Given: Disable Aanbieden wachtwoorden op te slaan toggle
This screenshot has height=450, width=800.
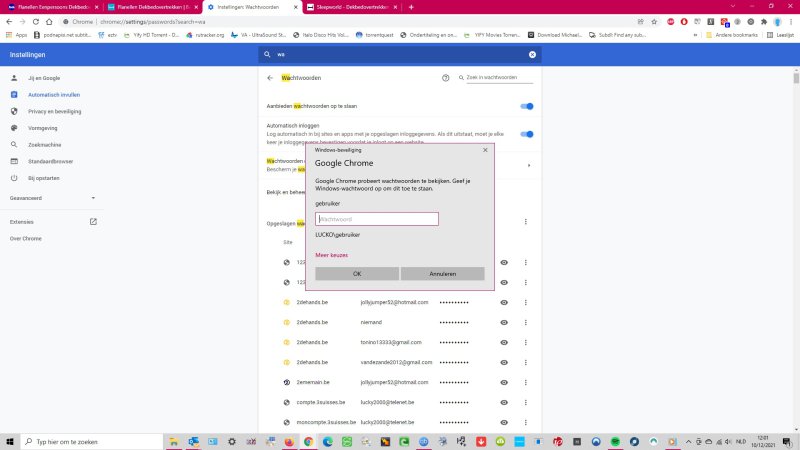Looking at the screenshot, I should click(527, 106).
